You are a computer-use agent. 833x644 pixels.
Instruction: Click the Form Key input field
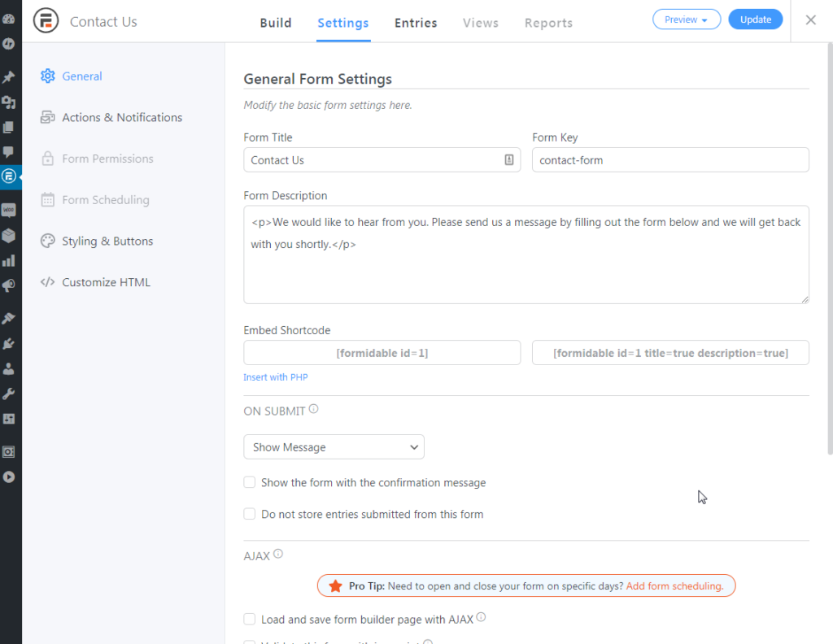[x=670, y=160]
